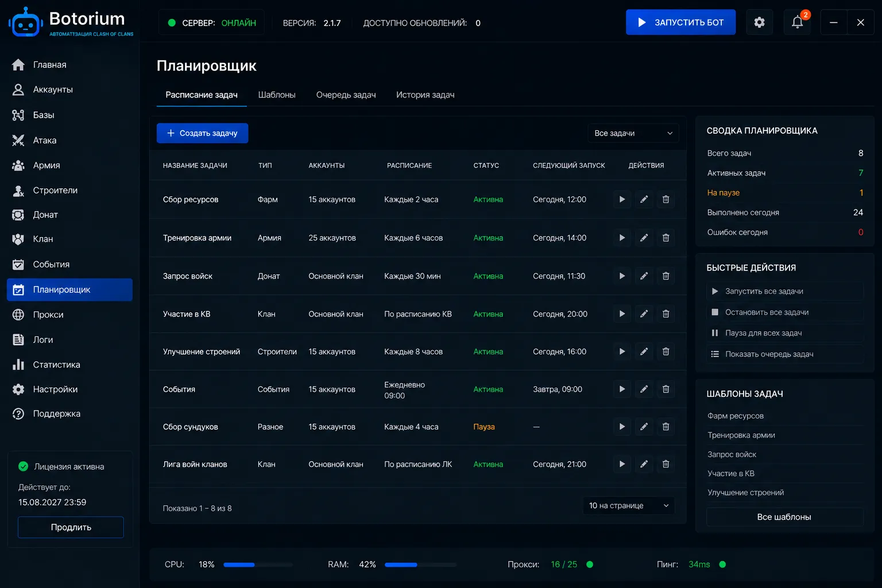Image resolution: width=882 pixels, height=588 pixels.
Task: Delete the Запрос войск task
Action: [666, 276]
